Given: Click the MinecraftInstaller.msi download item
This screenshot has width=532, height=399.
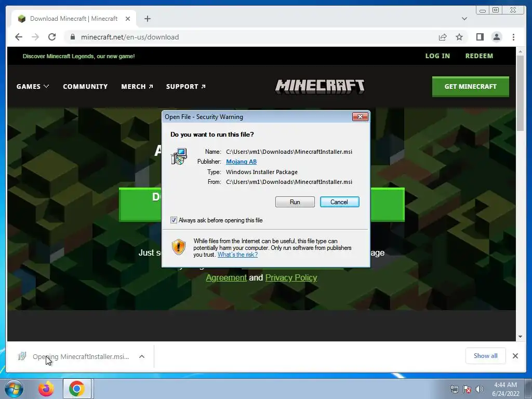Looking at the screenshot, I should point(81,356).
